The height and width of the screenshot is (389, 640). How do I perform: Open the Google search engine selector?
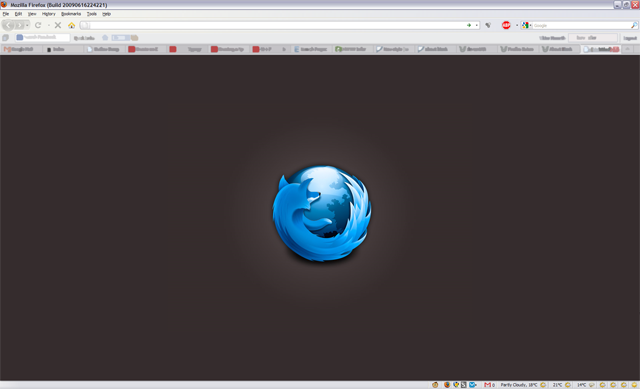pyautogui.click(x=526, y=25)
